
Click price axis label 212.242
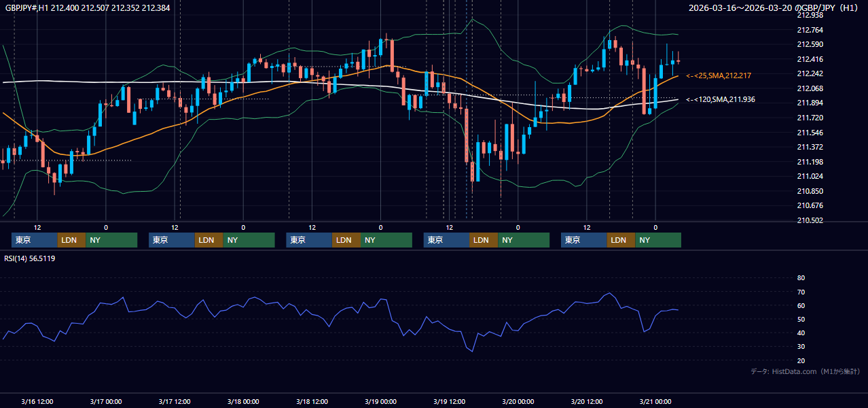pyautogui.click(x=810, y=73)
